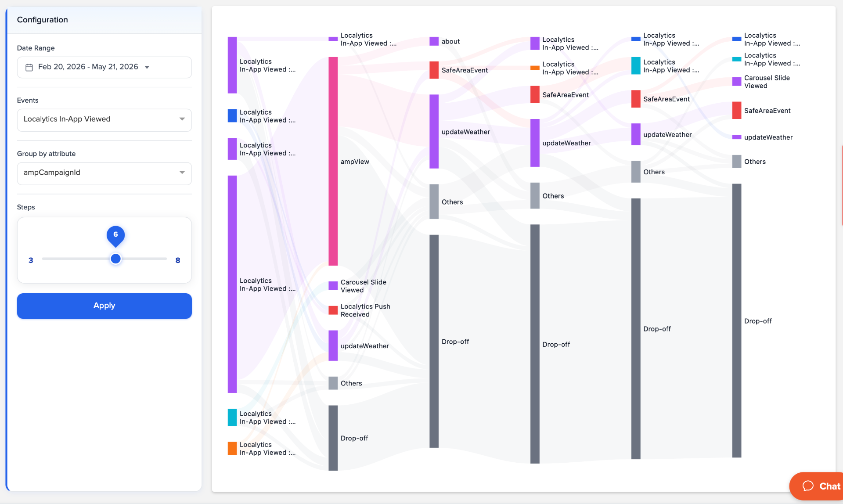Click Drop-off label in third column
843x504 pixels.
[455, 342]
